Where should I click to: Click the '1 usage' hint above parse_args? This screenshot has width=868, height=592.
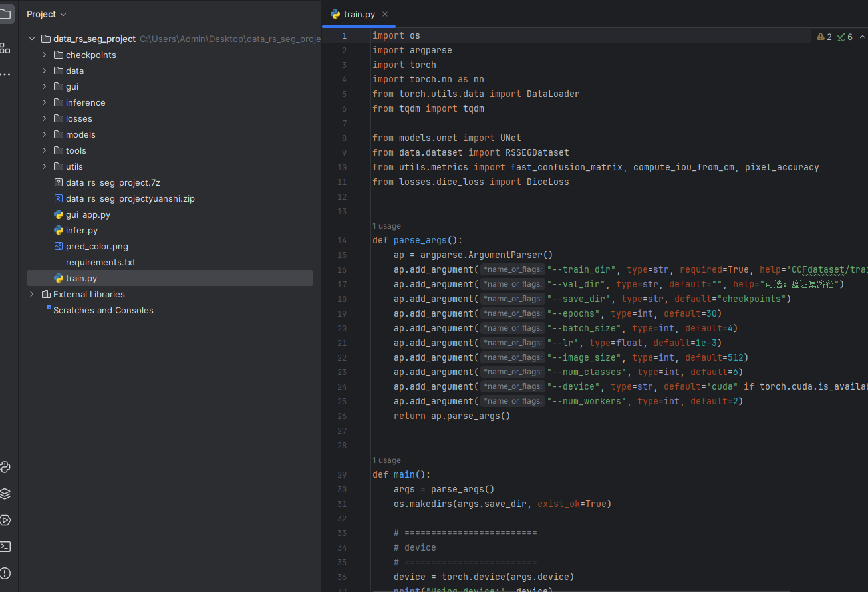[x=386, y=226]
